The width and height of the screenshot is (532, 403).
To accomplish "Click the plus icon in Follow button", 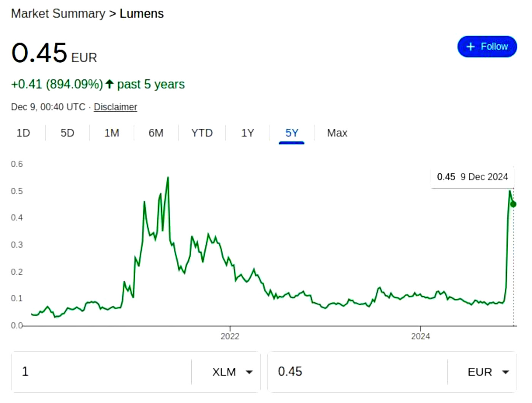I will (x=470, y=47).
